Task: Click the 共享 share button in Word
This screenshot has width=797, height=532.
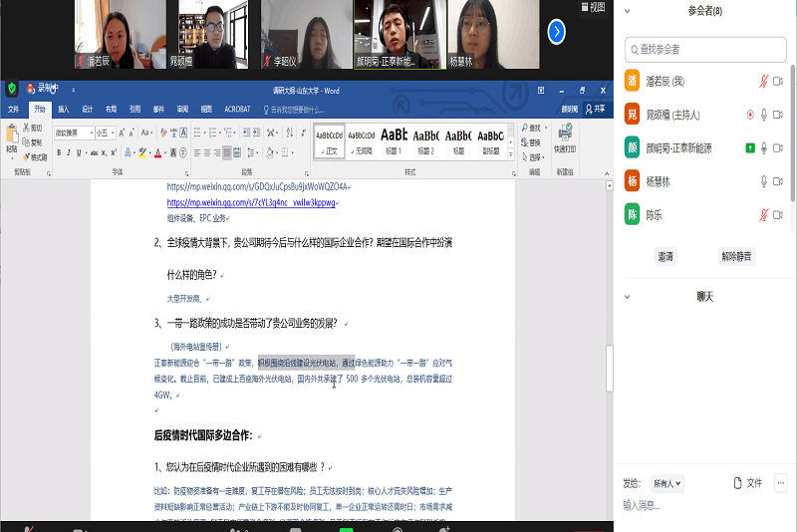Action: click(x=595, y=110)
